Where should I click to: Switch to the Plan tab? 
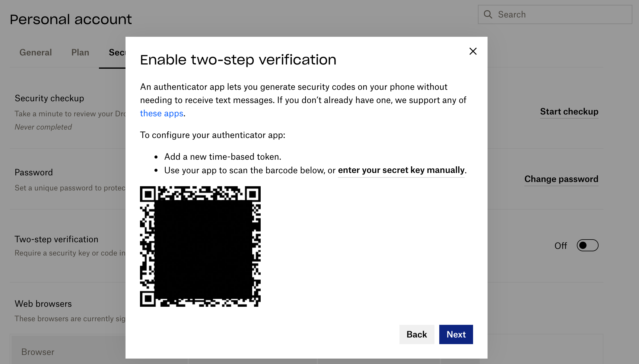(80, 52)
